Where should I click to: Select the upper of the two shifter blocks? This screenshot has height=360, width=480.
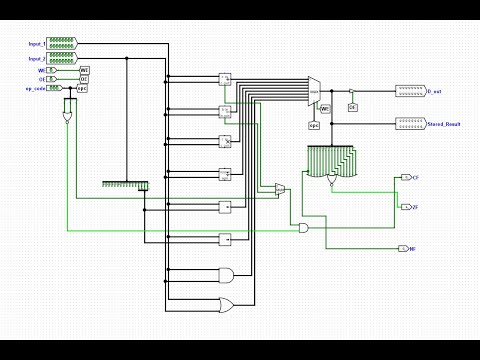(225, 207)
